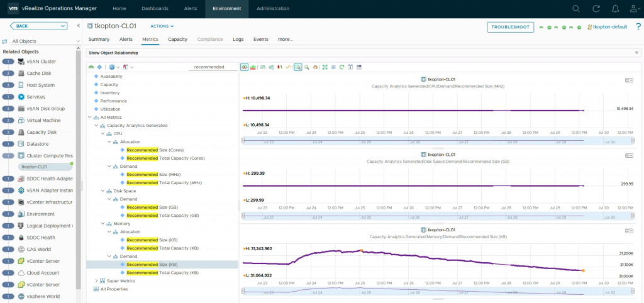This screenshot has width=644, height=303.
Task: Switch to the Summary tab
Action: pyautogui.click(x=99, y=40)
